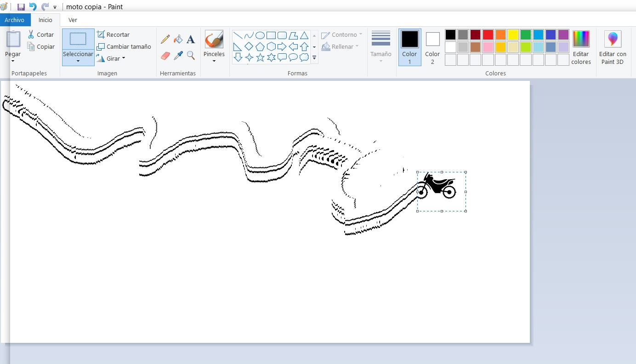This screenshot has height=364, width=636.
Task: Choose the Right arrow shape
Action: pyautogui.click(x=282, y=46)
